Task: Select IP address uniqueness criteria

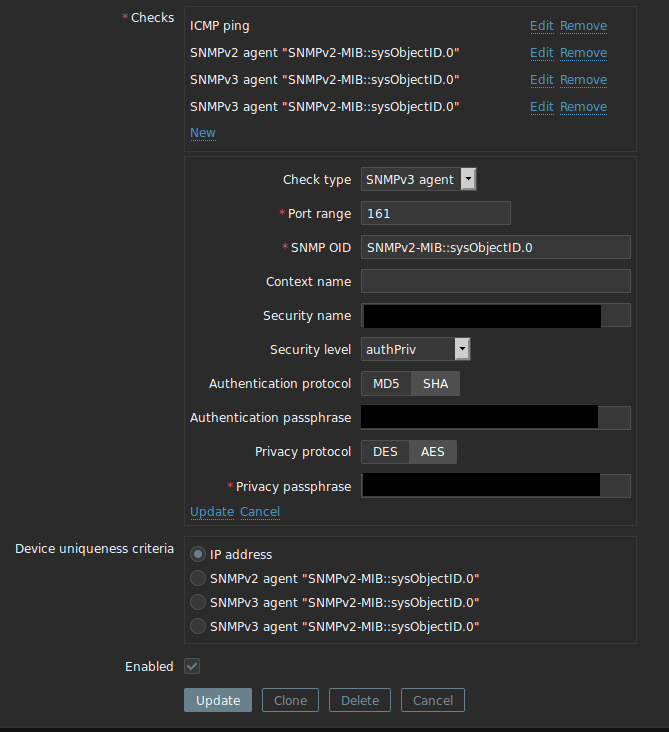Action: [x=198, y=554]
